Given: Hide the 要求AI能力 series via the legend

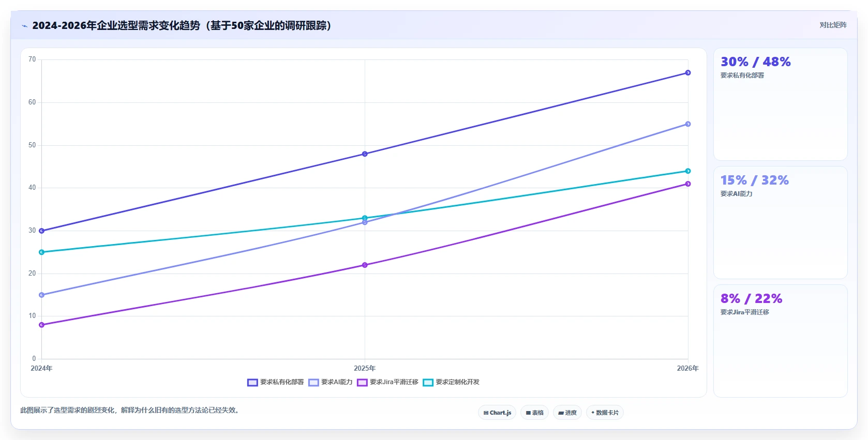Looking at the screenshot, I should pos(331,382).
